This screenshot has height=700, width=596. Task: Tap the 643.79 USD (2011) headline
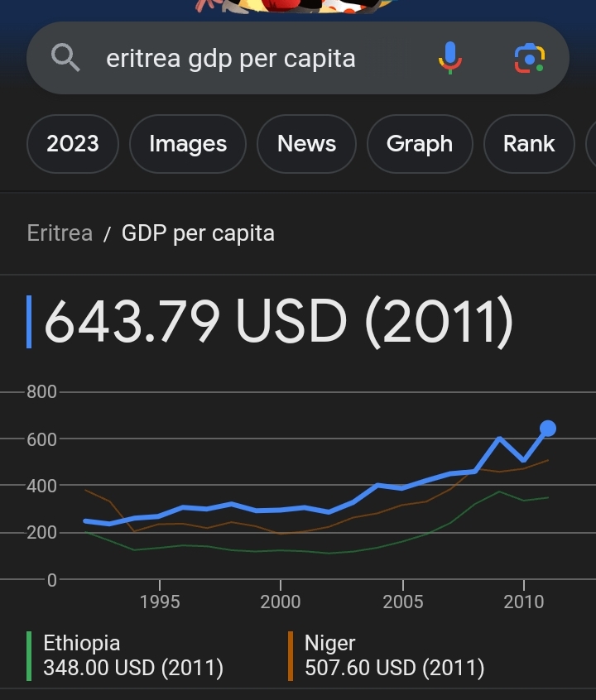tap(279, 321)
